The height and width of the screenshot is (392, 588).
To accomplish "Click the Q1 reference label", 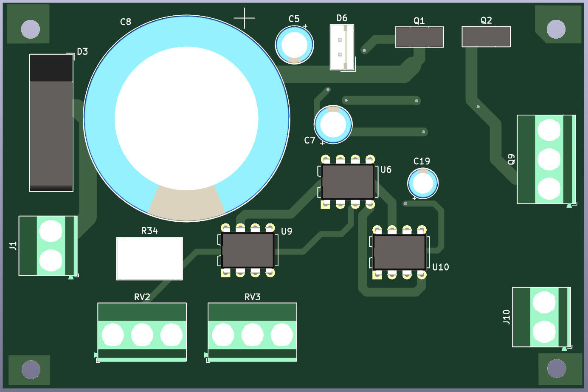I will tap(419, 21).
